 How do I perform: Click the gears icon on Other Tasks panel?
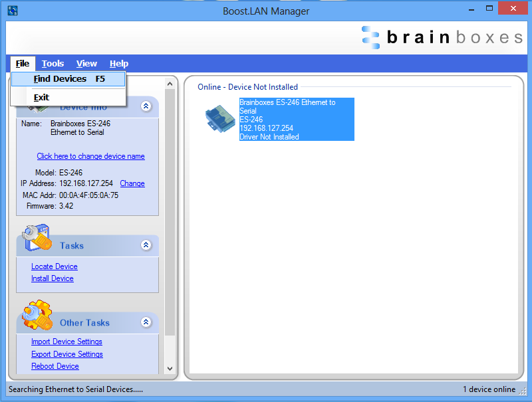pos(36,318)
